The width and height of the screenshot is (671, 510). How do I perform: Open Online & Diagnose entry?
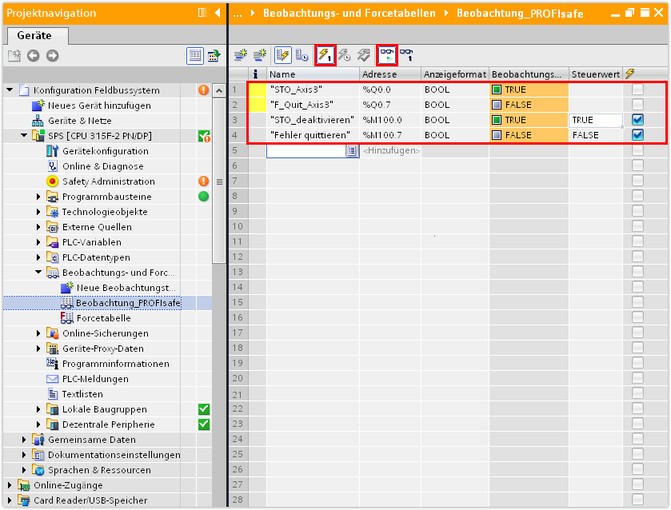(x=101, y=166)
